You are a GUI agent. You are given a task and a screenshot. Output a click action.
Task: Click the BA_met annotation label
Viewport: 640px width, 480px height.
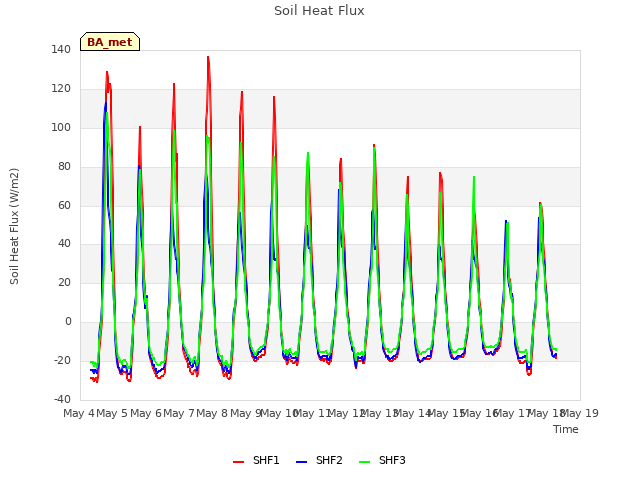110,42
